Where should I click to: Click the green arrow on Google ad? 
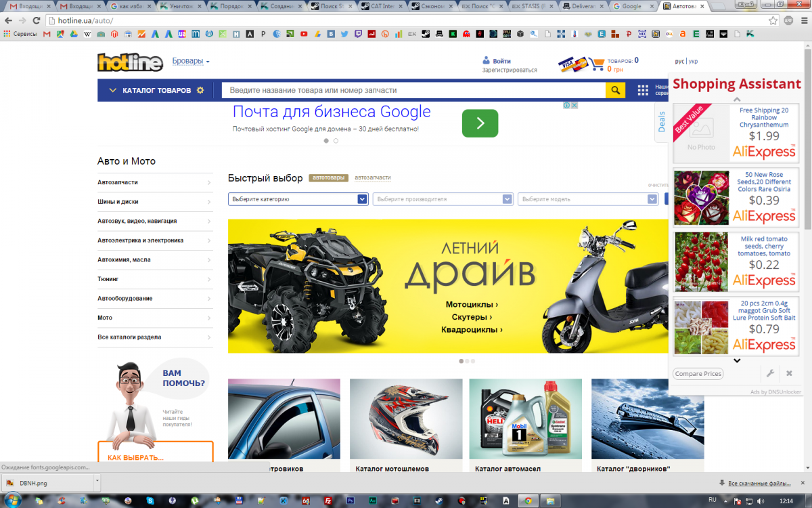(480, 123)
